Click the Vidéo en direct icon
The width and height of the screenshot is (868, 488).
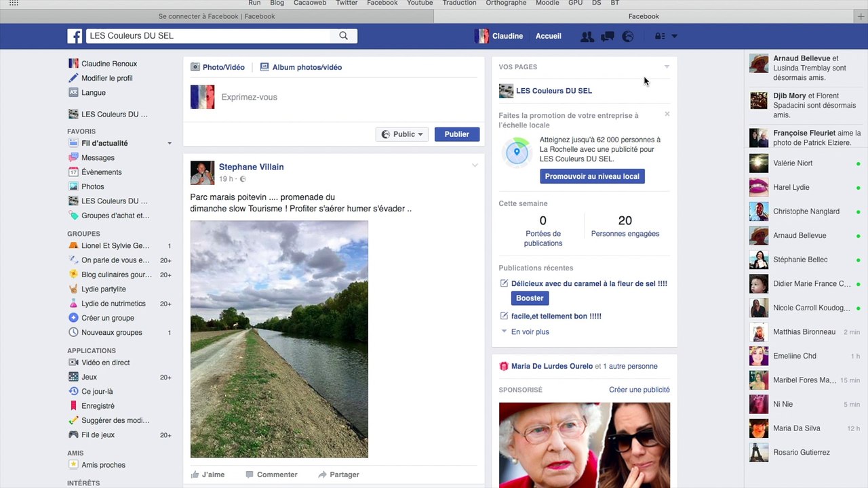click(x=73, y=363)
